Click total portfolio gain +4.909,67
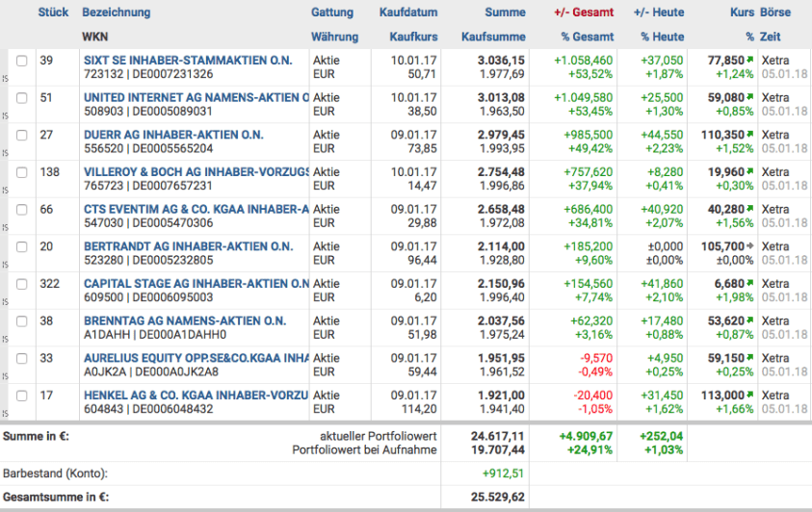This screenshot has height=512, width=812. [x=586, y=436]
